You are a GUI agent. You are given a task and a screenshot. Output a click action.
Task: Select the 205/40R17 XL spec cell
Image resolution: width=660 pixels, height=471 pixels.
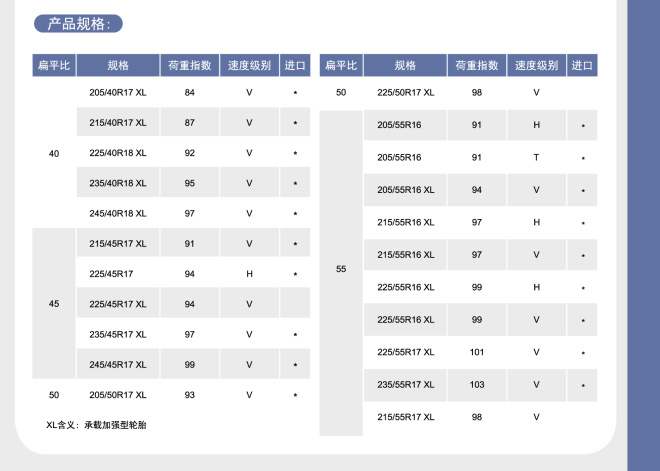pyautogui.click(x=118, y=93)
